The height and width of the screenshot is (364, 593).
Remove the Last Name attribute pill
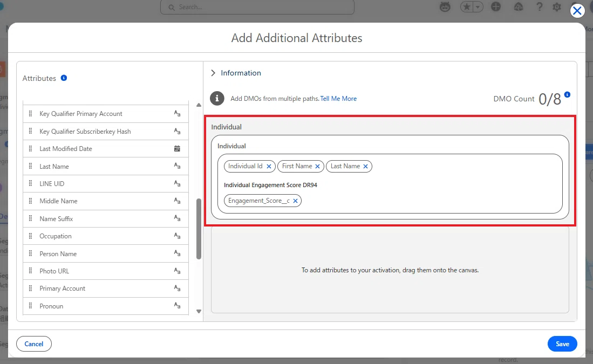coord(365,166)
